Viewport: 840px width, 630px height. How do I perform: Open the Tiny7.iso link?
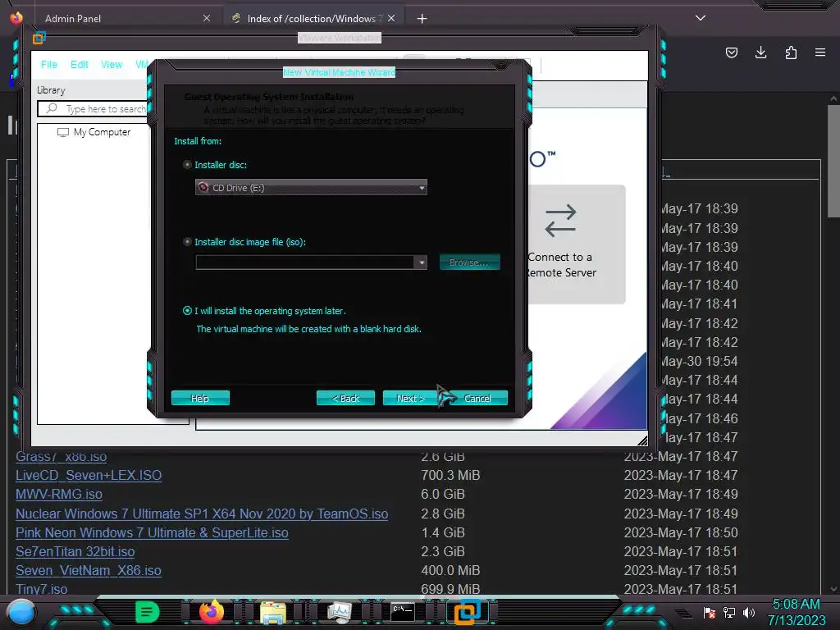coord(42,589)
